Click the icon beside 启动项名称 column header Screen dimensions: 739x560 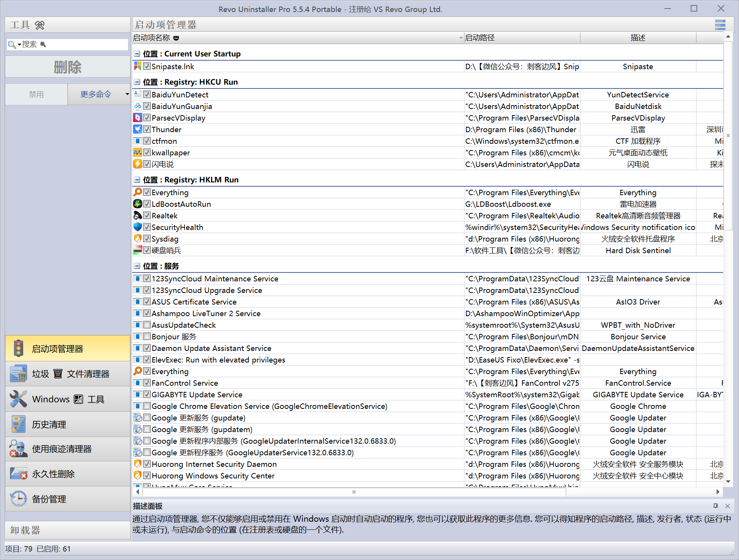coord(176,38)
